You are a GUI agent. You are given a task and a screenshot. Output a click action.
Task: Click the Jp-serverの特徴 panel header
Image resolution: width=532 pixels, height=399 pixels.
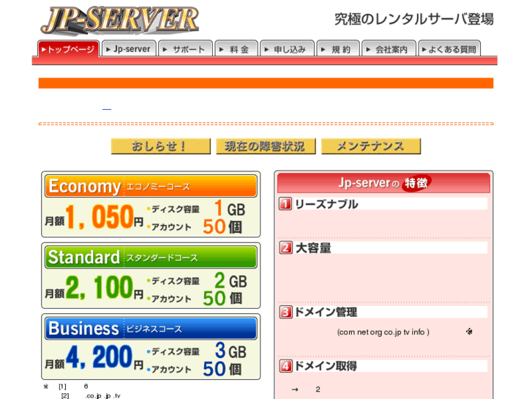(x=383, y=183)
